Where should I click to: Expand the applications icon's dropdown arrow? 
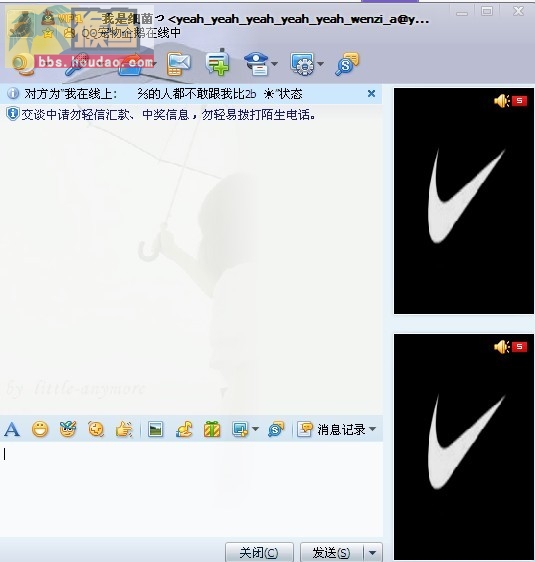(x=321, y=64)
